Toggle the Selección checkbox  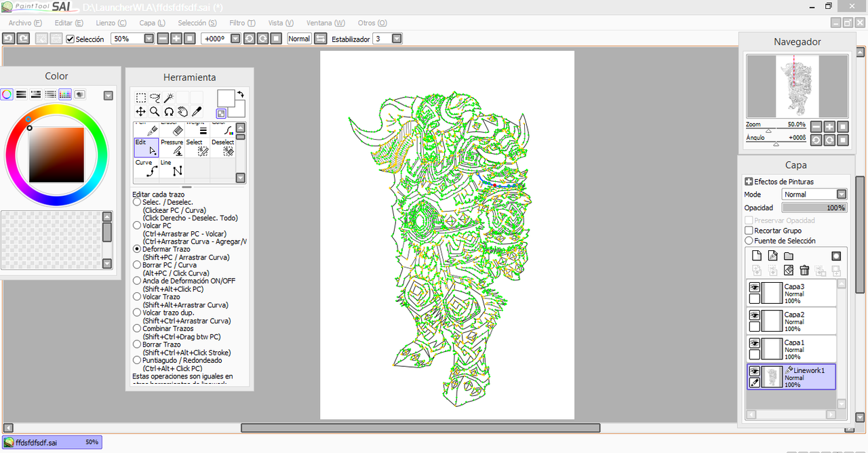coord(70,39)
